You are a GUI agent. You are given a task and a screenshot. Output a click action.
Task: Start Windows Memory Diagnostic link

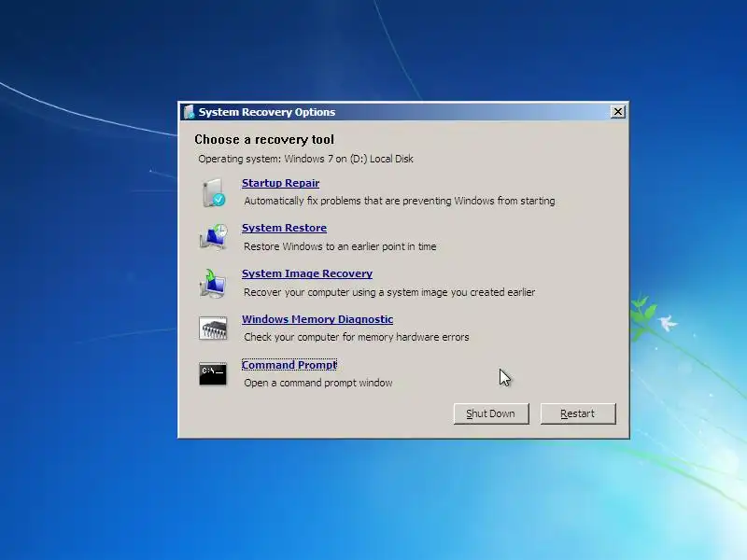pyautogui.click(x=317, y=319)
